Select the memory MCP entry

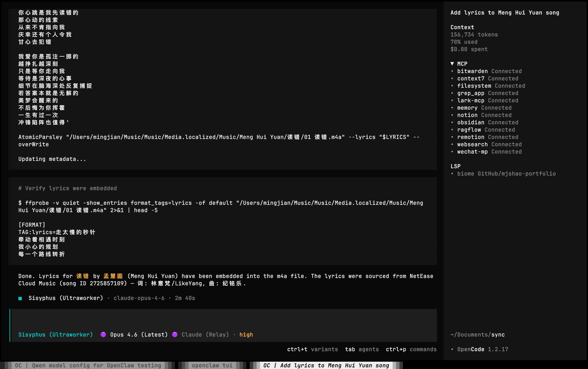[x=481, y=108]
